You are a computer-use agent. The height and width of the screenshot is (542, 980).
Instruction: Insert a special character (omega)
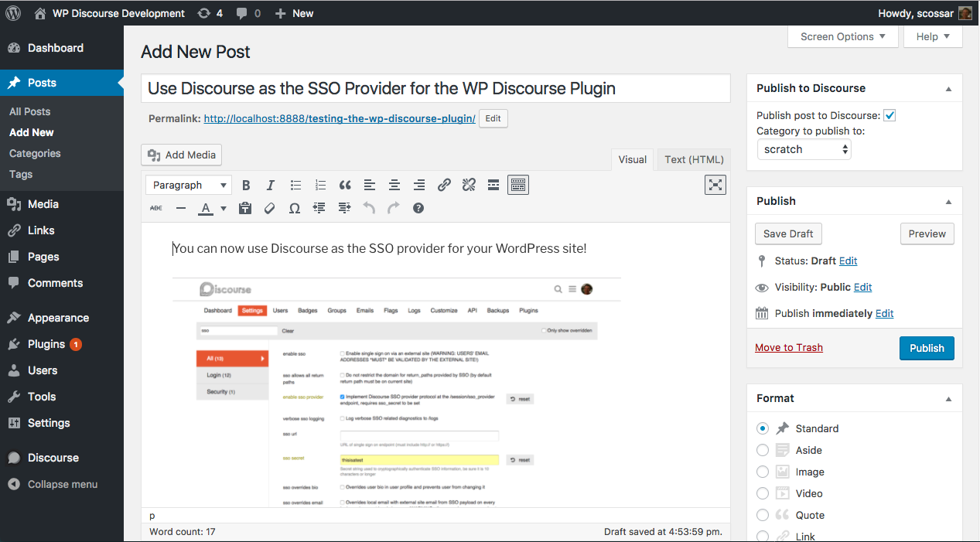[295, 208]
